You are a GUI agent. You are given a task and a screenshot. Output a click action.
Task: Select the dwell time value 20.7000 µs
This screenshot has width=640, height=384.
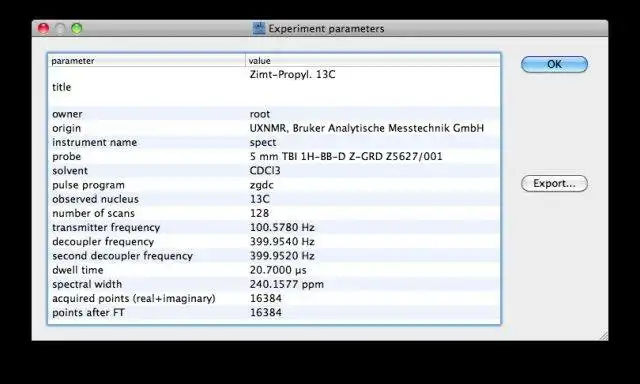[278, 270]
